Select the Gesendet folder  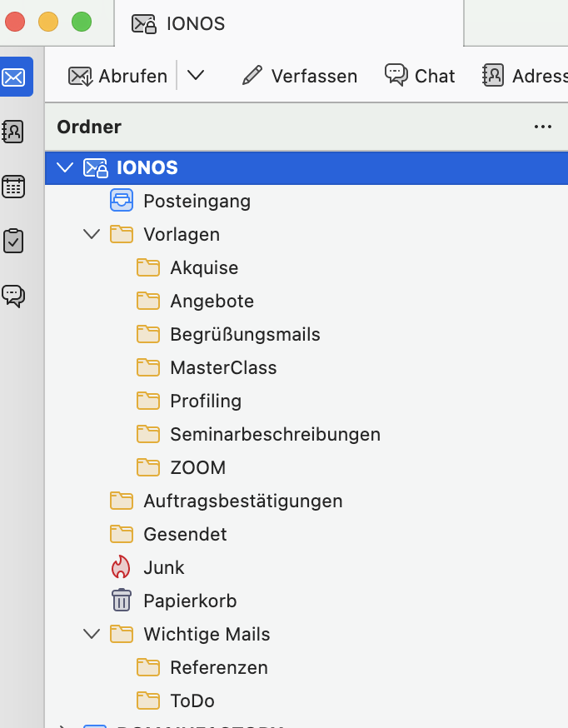(x=185, y=534)
